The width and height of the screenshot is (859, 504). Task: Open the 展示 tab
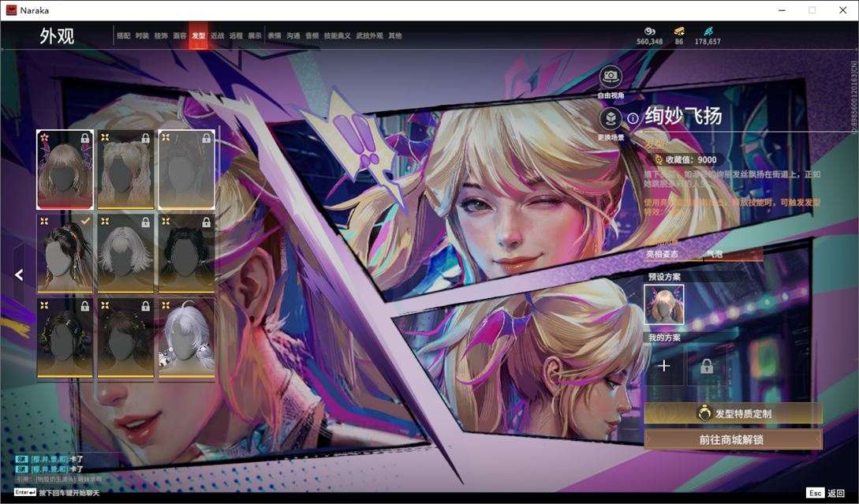pyautogui.click(x=255, y=35)
